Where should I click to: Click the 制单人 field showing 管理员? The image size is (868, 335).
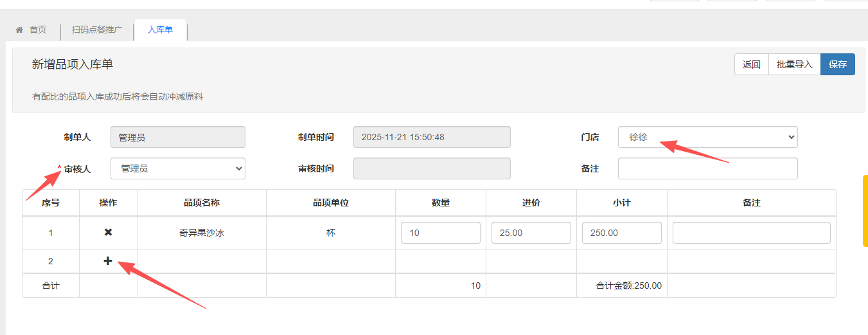pos(177,137)
